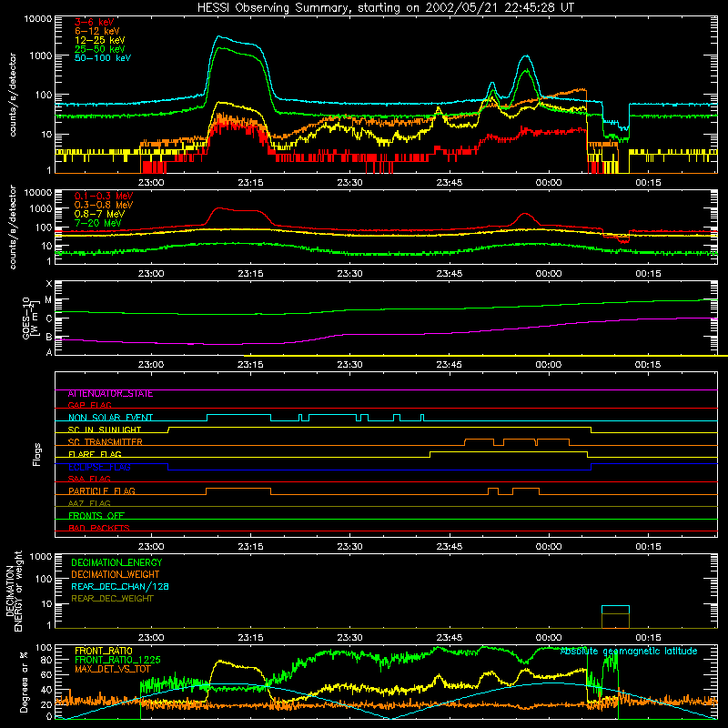Select the NON_SOLAR_EVENT flag label
The width and height of the screenshot is (728, 728).
coord(110,418)
